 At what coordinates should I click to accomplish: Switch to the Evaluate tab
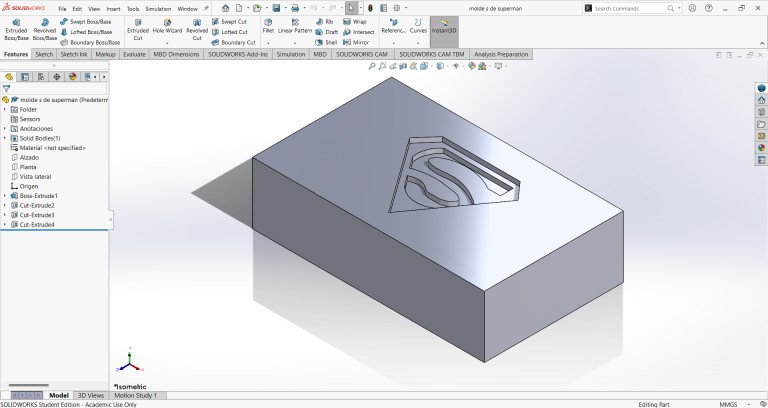pos(134,54)
